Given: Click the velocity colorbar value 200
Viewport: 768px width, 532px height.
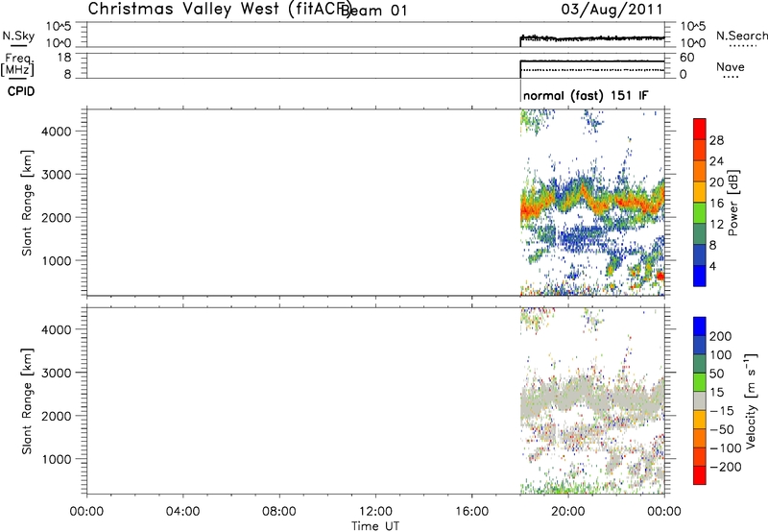Looking at the screenshot, I should (721, 336).
